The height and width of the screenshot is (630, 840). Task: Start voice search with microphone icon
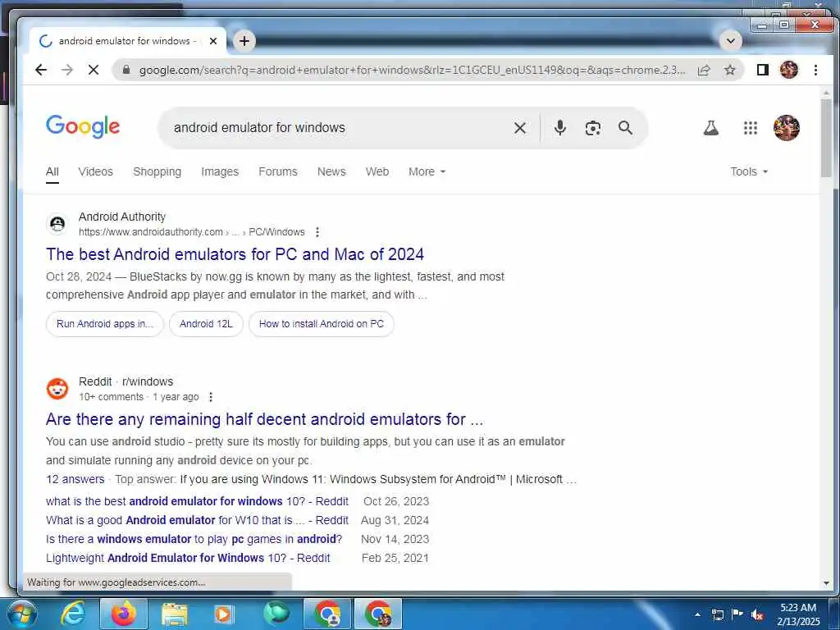[x=559, y=127]
